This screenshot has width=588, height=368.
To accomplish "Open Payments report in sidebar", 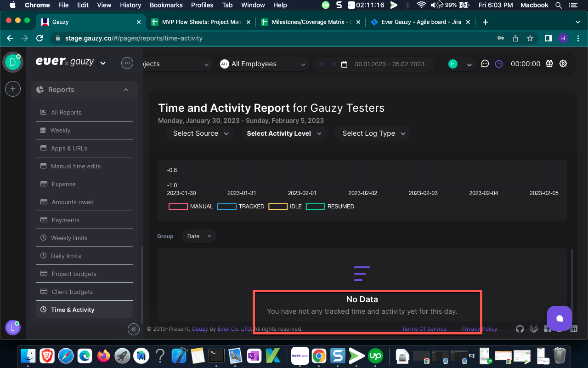I will point(85,220).
